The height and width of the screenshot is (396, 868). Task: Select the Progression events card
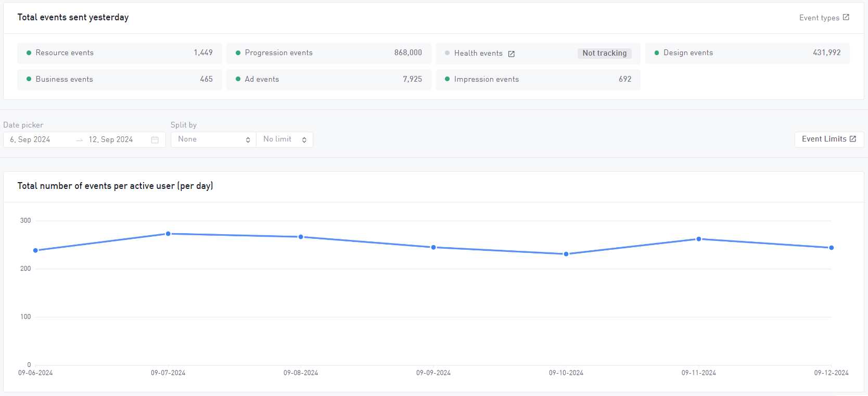tap(329, 53)
